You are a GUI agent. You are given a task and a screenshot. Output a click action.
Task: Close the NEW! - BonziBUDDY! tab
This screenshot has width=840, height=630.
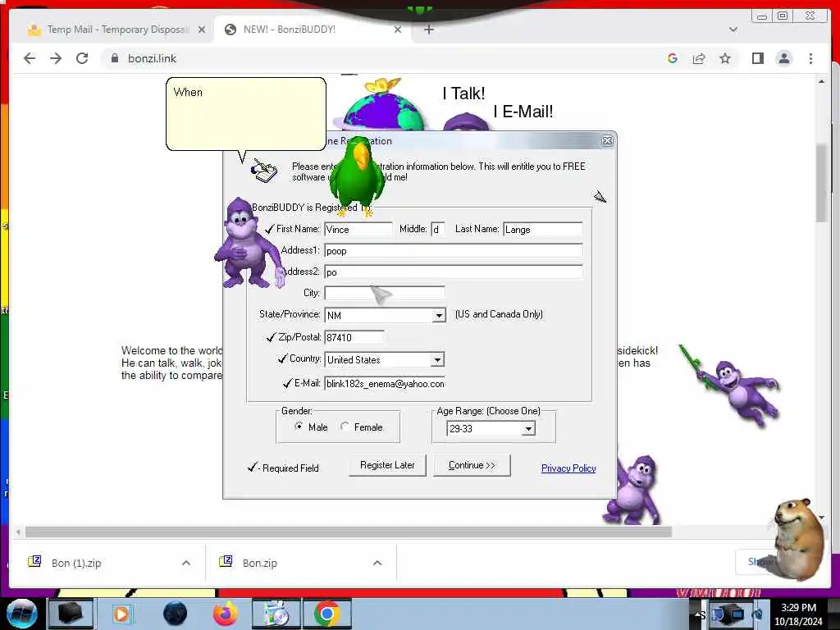398,30
